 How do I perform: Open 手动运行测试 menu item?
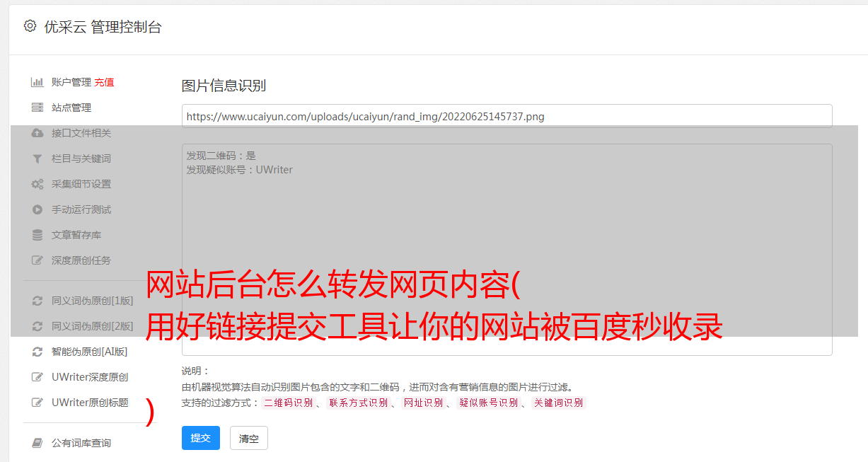click(81, 209)
